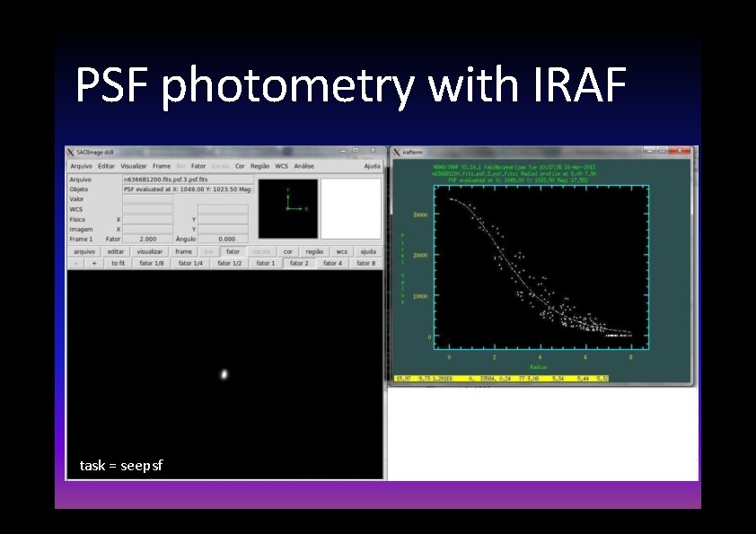Open the WCS menu
The height and width of the screenshot is (534, 756).
282,166
